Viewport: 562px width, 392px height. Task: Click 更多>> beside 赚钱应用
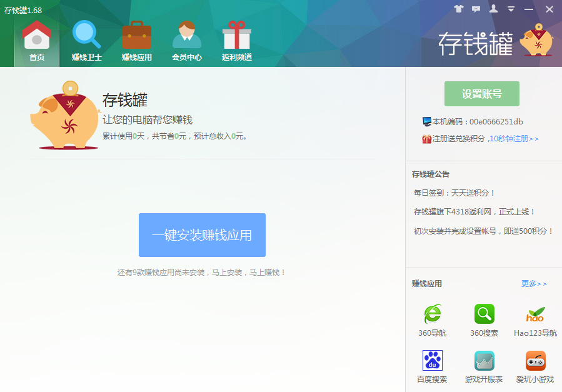click(x=534, y=284)
